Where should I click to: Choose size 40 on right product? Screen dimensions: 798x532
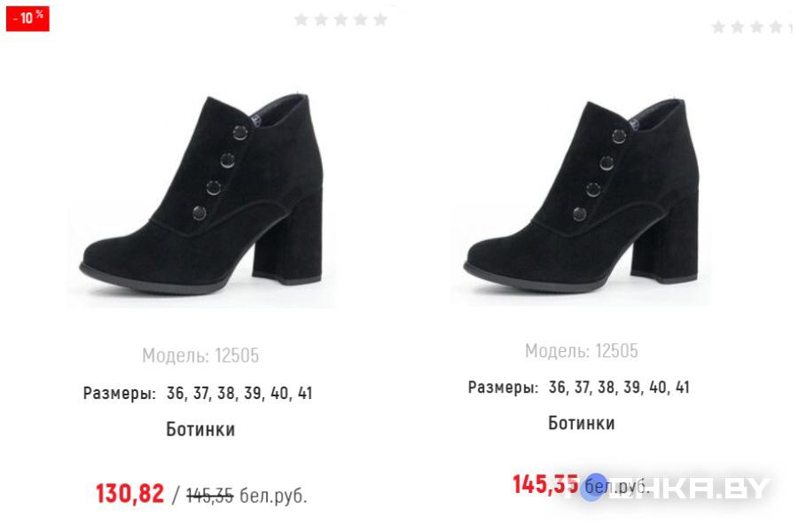tap(657, 387)
